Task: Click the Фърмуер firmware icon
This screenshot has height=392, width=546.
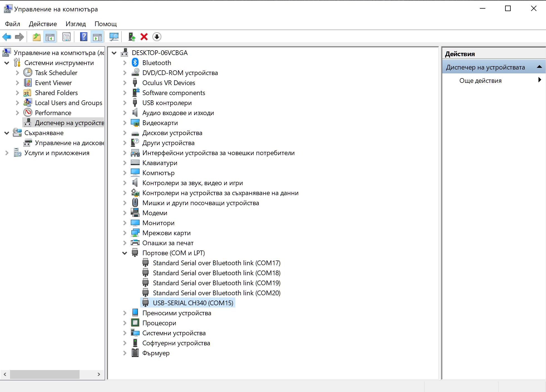Action: [135, 353]
